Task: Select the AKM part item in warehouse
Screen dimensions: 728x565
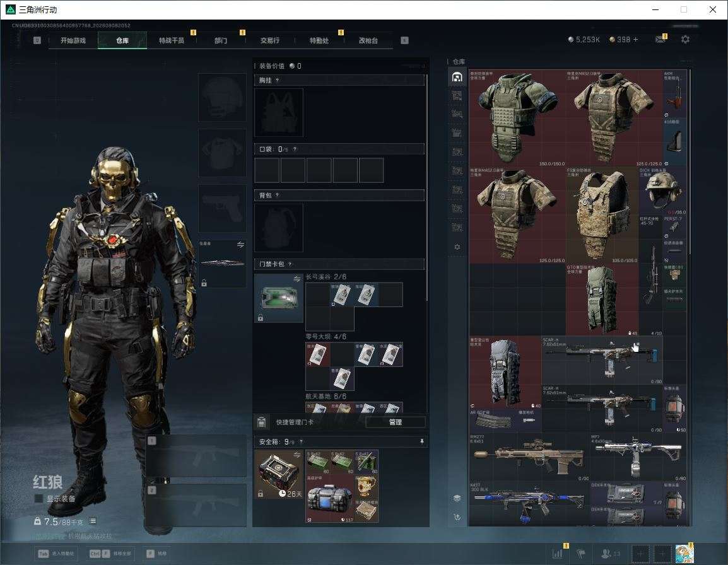Action: [x=674, y=94]
